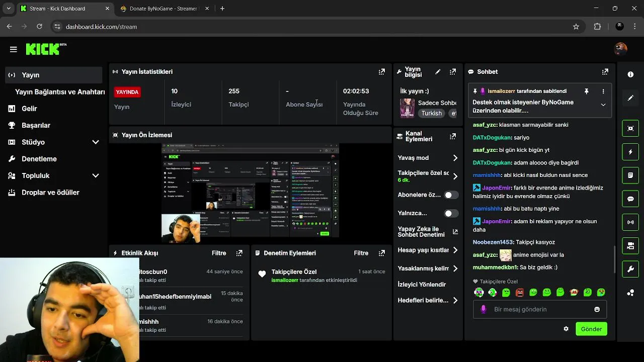
Task: Open pinned message three-dot options
Action: click(x=603, y=92)
